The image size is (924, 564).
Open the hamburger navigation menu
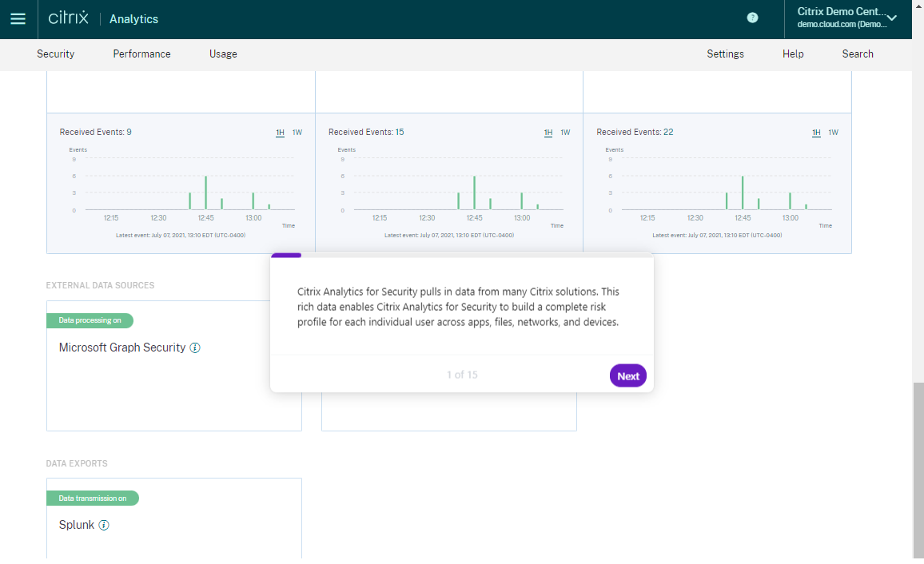tap(18, 19)
